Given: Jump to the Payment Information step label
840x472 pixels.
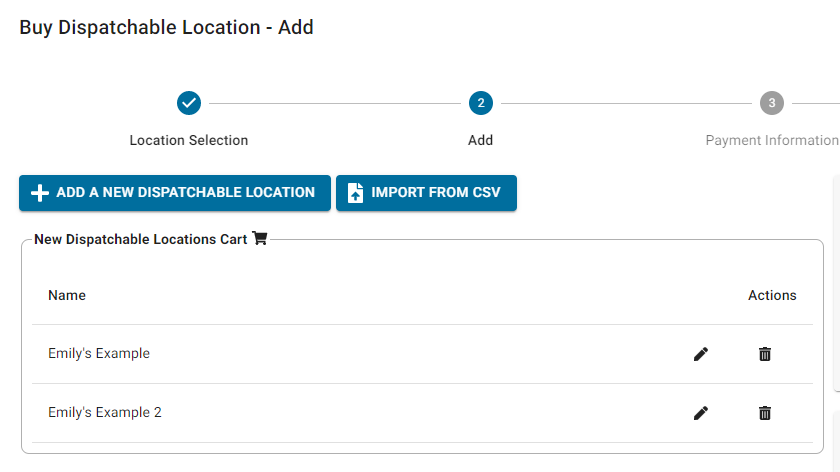Looking at the screenshot, I should tap(771, 140).
